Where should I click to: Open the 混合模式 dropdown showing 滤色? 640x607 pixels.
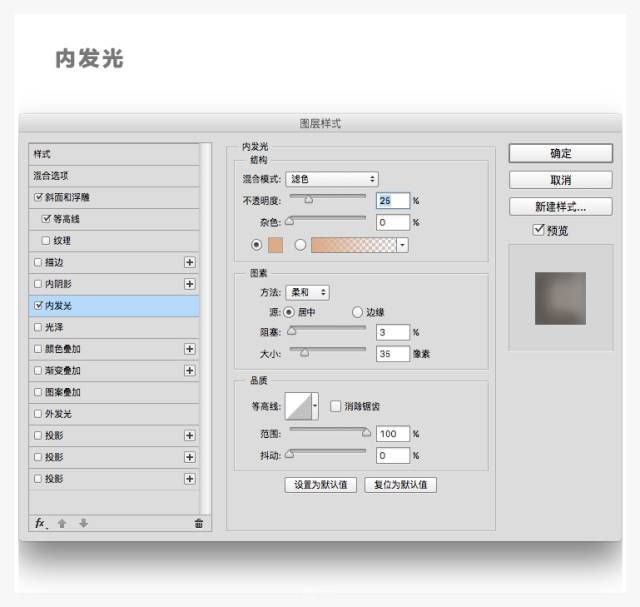pos(332,179)
